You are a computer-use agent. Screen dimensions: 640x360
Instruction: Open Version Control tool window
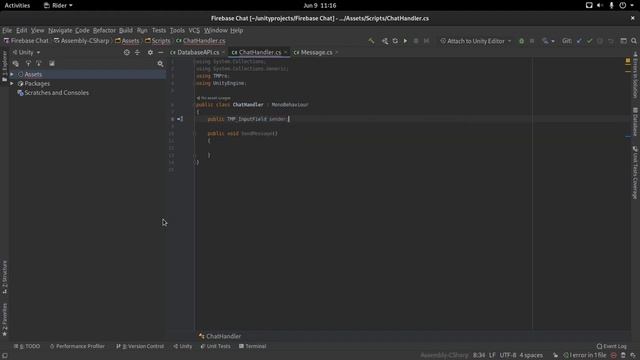(x=140, y=346)
